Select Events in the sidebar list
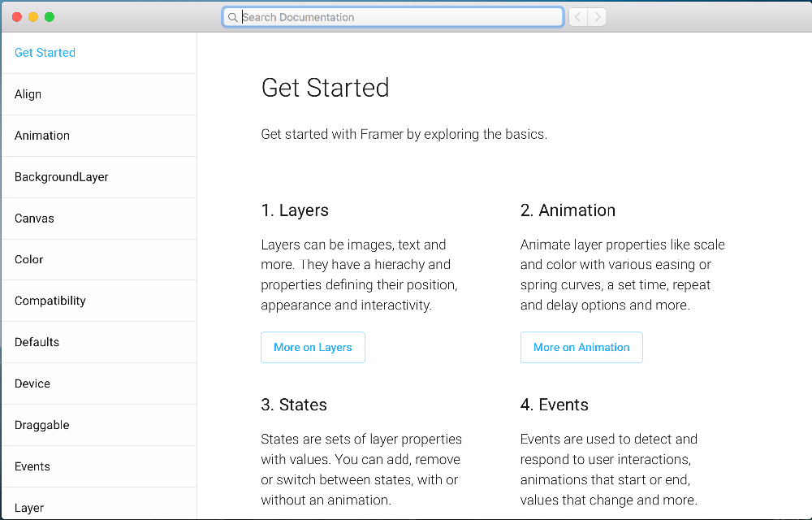The height and width of the screenshot is (520, 812). click(x=32, y=466)
